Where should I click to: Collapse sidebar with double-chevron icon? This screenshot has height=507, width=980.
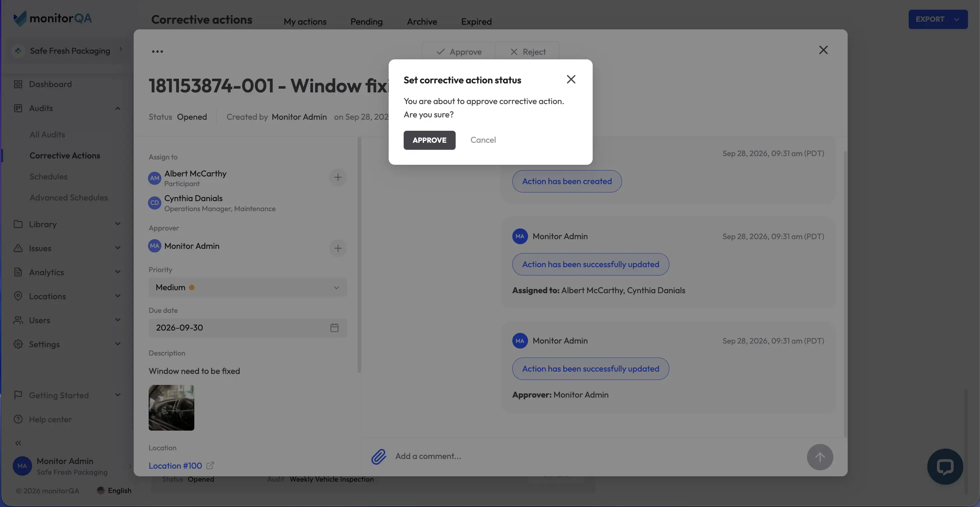click(18, 443)
